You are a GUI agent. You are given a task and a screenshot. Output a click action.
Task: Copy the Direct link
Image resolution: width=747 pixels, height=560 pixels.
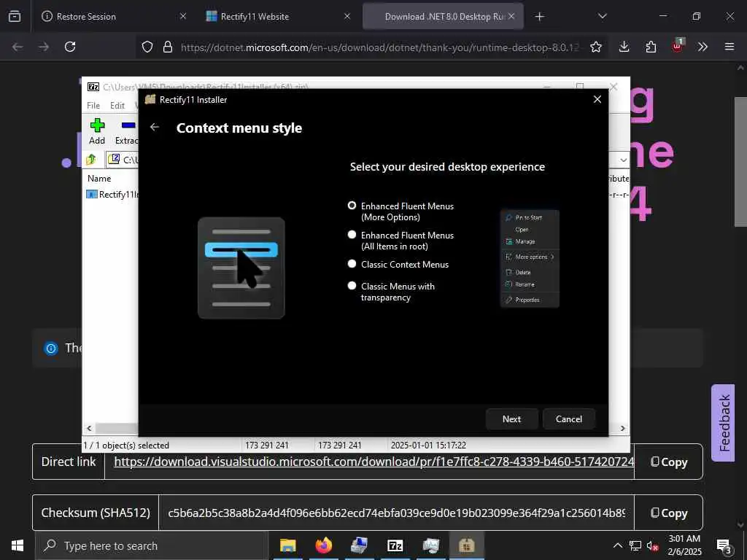click(669, 462)
